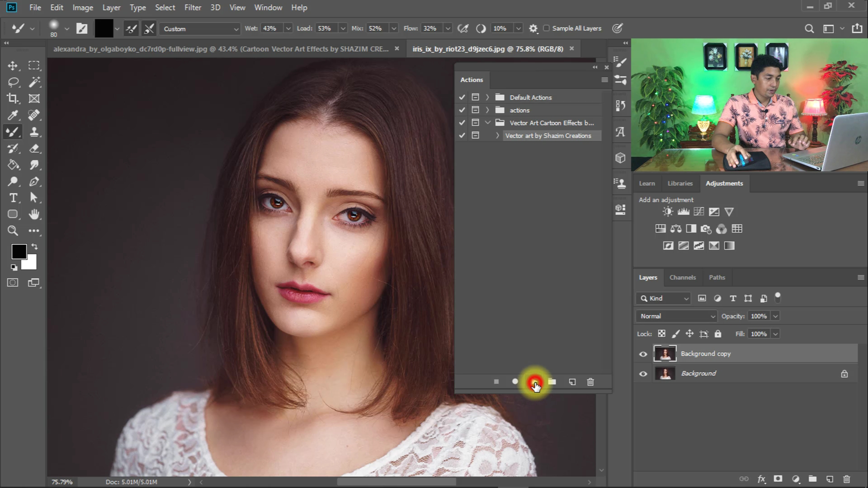868x488 pixels.
Task: Choose the Zoom tool
Action: [x=13, y=231]
